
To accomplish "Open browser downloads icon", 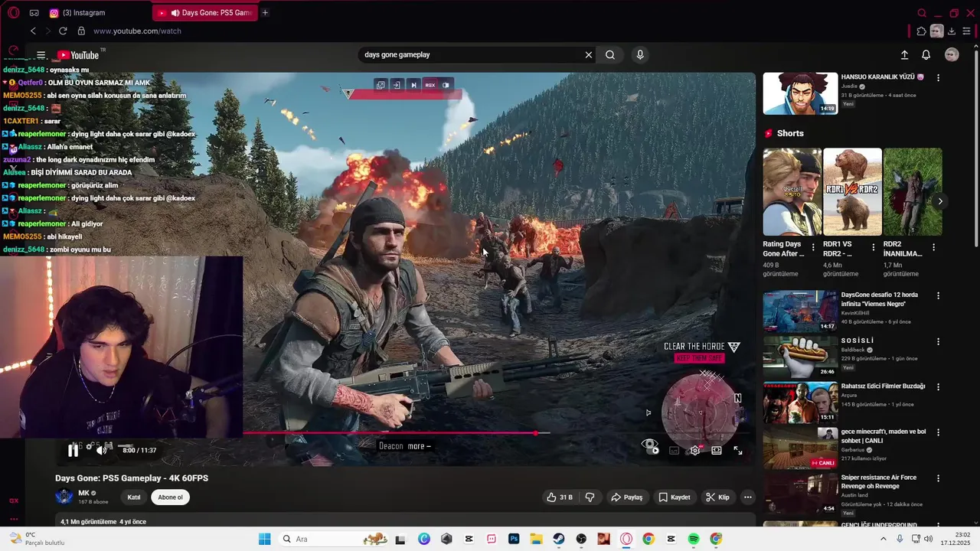I will [952, 31].
